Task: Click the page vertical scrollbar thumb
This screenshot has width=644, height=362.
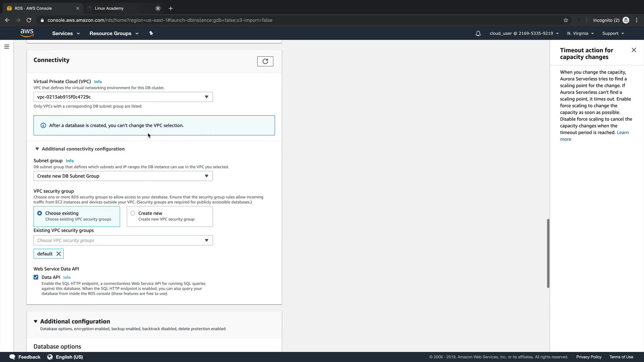Action: tap(548, 253)
